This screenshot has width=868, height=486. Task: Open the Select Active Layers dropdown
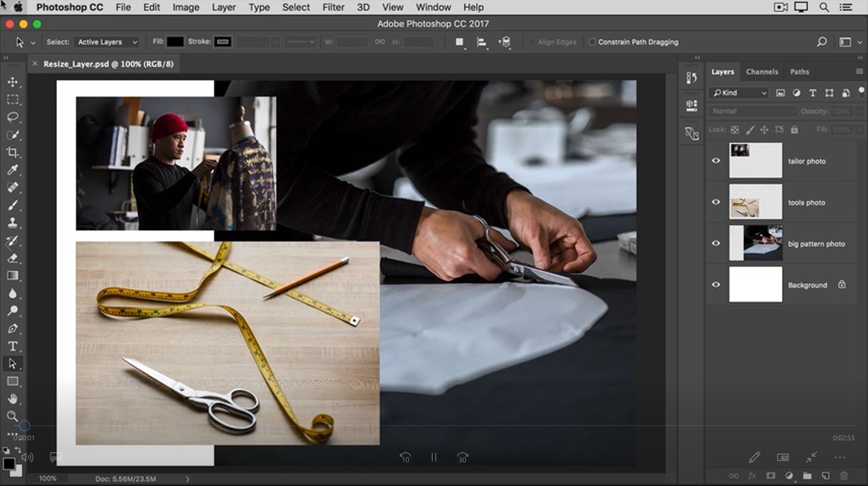coord(107,42)
